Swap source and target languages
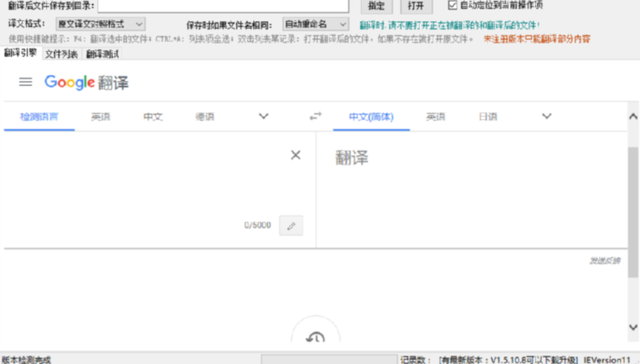Screen dimensions: 640x364 315,117
